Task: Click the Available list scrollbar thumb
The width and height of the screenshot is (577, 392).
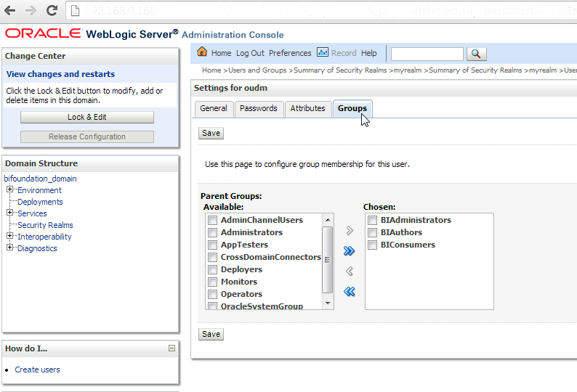Action: click(327, 260)
